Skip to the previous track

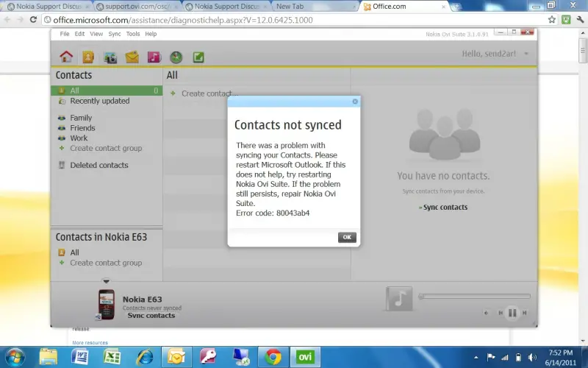pyautogui.click(x=501, y=312)
